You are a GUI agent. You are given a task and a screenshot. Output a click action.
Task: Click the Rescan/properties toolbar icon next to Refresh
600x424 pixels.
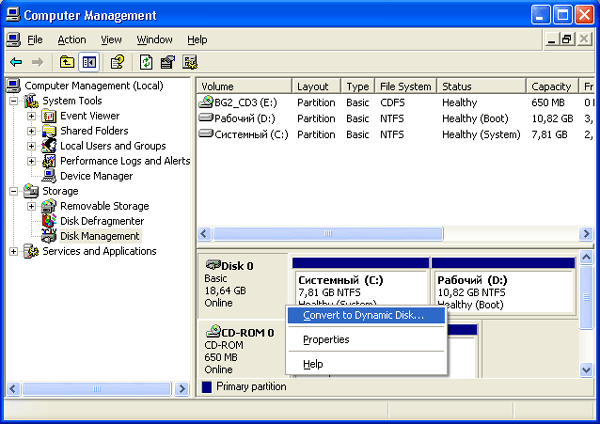click(168, 62)
